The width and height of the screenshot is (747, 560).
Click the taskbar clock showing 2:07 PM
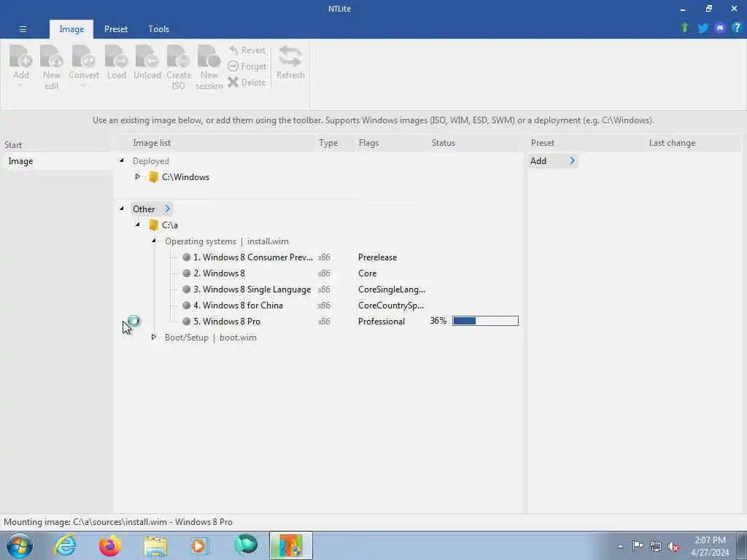710,546
